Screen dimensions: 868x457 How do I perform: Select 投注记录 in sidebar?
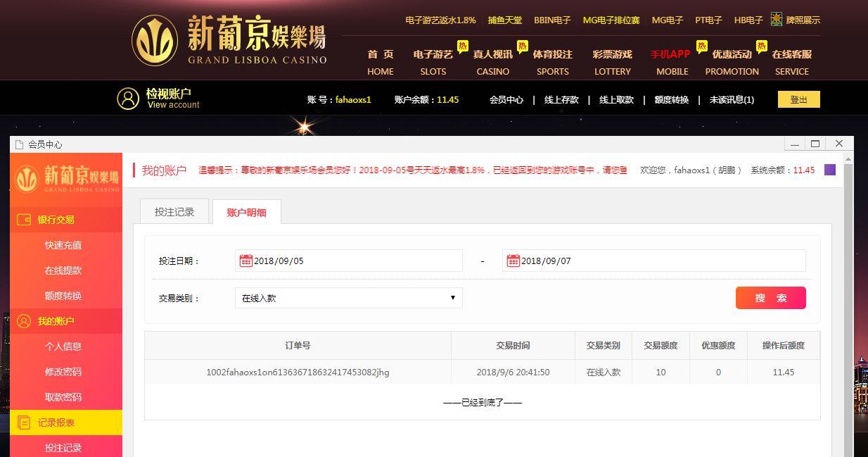(63, 448)
